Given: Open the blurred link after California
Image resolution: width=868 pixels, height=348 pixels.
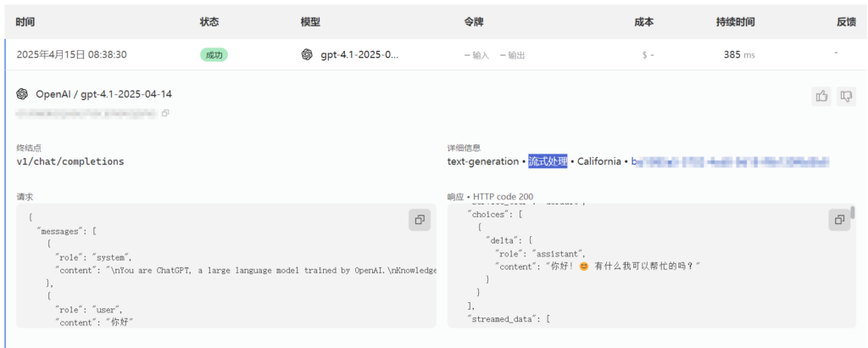Looking at the screenshot, I should click(730, 162).
